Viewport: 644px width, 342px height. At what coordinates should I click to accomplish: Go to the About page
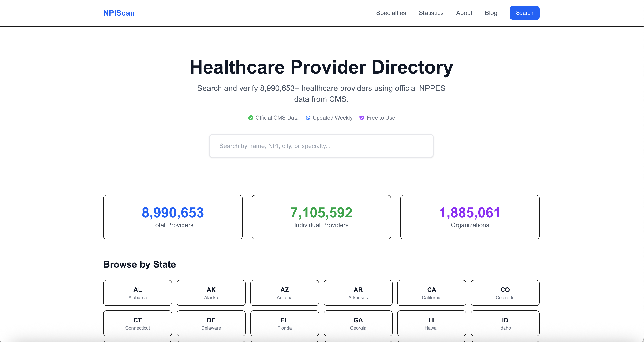click(464, 13)
